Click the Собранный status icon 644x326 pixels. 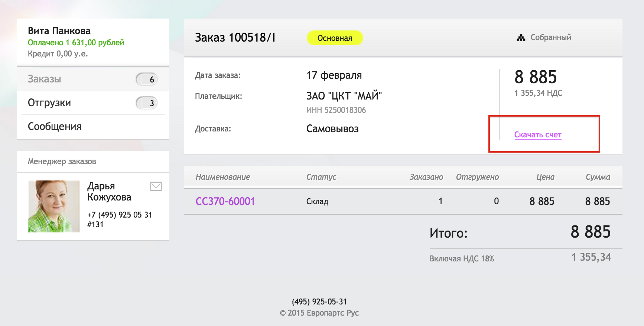click(x=521, y=38)
